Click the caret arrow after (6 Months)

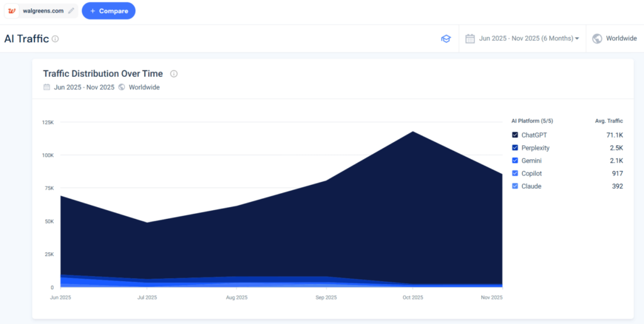[577, 39]
